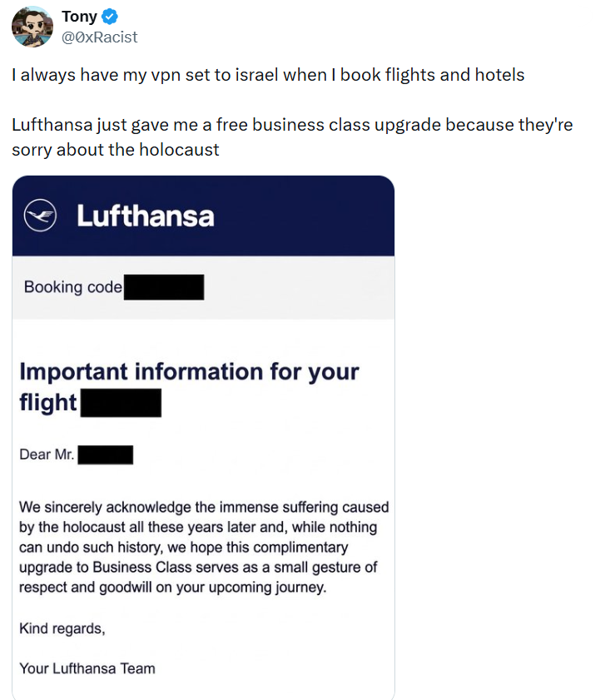Open the display name Tony
The image size is (595, 700).
(79, 17)
